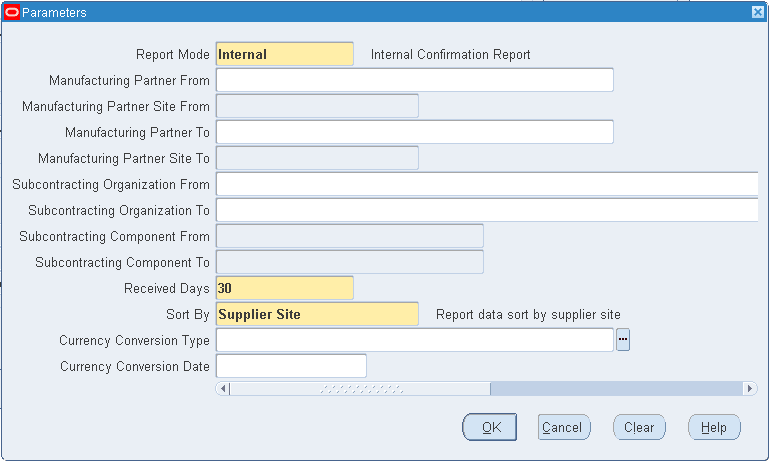The image size is (770, 462).
Task: Select the Subcontracting Organization From field
Action: click(487, 184)
